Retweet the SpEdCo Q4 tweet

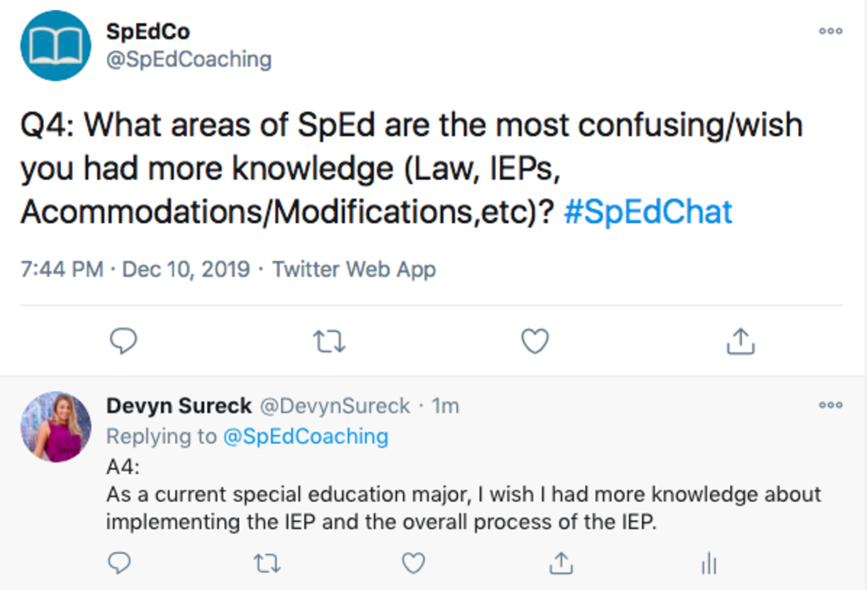[329, 341]
